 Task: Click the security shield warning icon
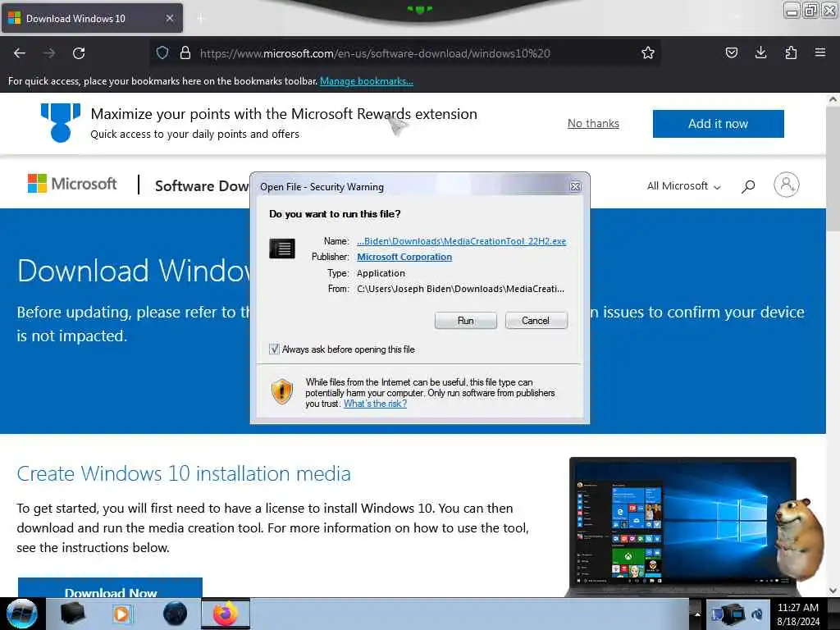tap(282, 391)
